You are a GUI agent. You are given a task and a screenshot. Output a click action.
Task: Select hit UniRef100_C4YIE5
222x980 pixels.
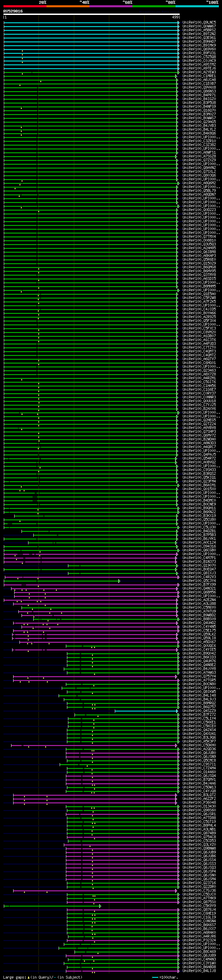point(199,649)
